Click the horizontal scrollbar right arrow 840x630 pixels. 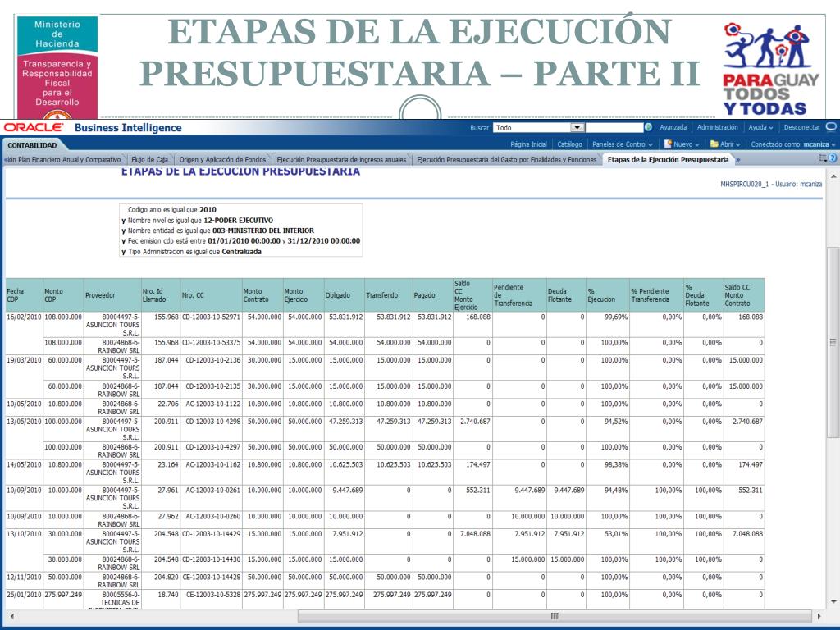click(x=818, y=616)
